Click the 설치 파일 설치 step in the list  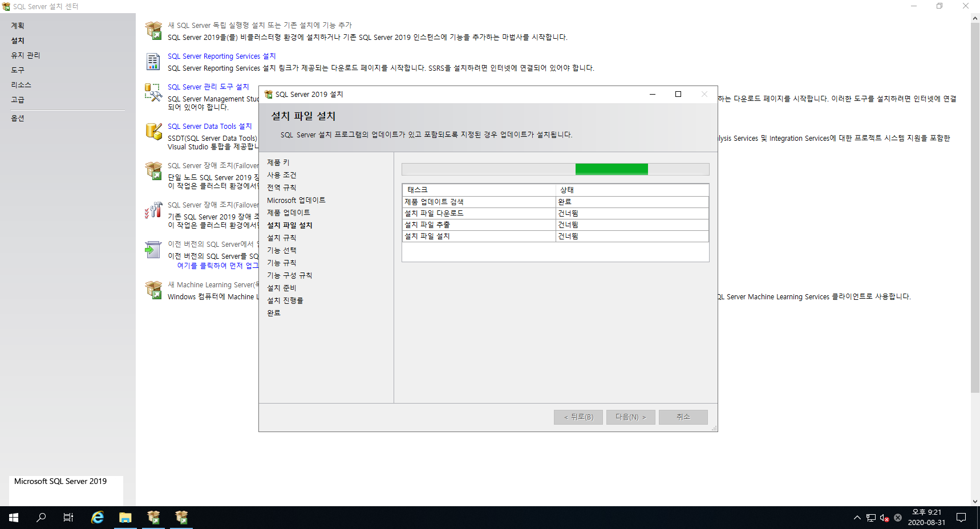pyautogui.click(x=290, y=225)
